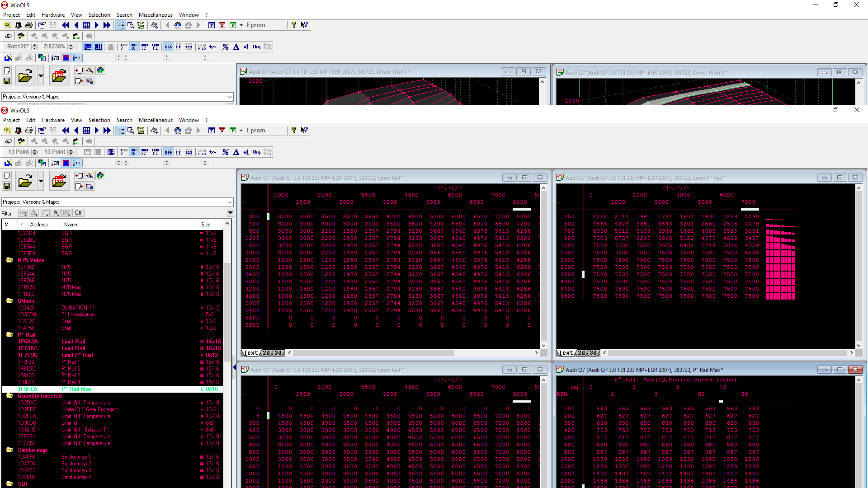Click the binoculars search icon in lower toolbar

tap(178, 131)
